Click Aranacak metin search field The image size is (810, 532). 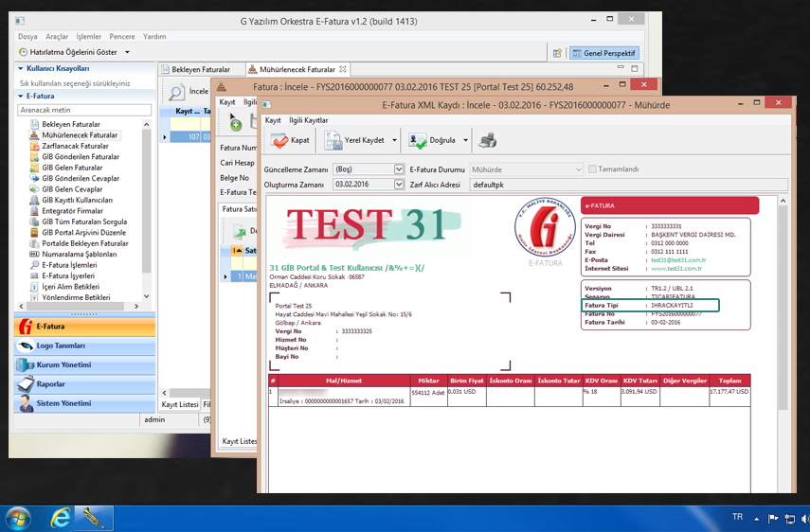(84, 110)
